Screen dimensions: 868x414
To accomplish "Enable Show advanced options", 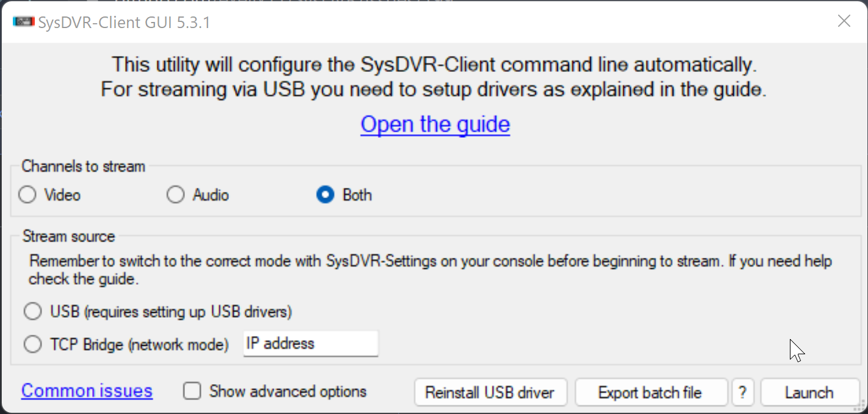I will tap(192, 391).
